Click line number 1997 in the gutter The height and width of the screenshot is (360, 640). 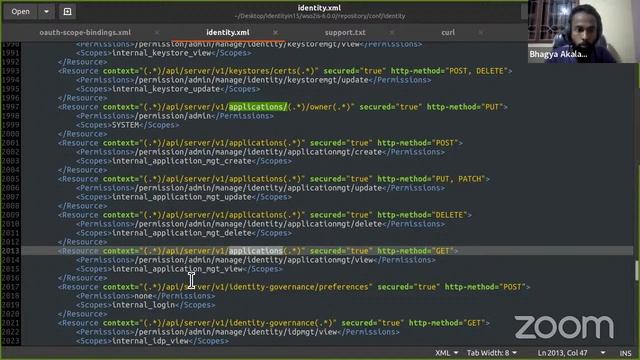pos(10,107)
